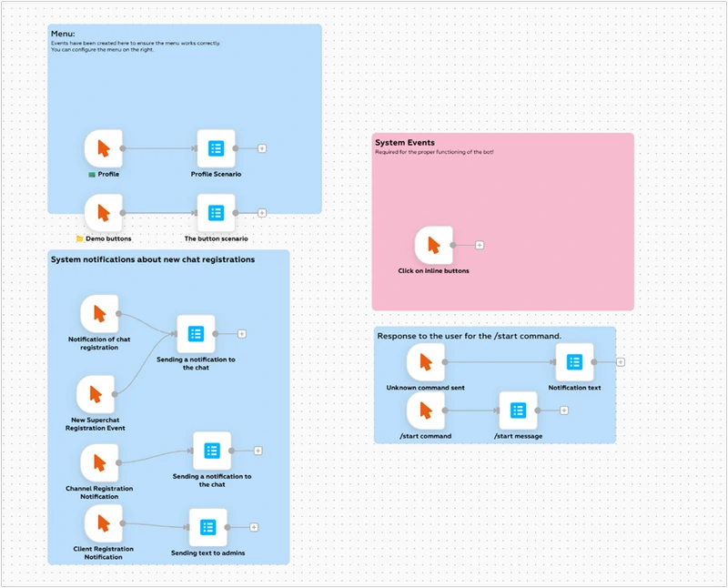Open the /start message block
This screenshot has width=728, height=588.
click(518, 410)
